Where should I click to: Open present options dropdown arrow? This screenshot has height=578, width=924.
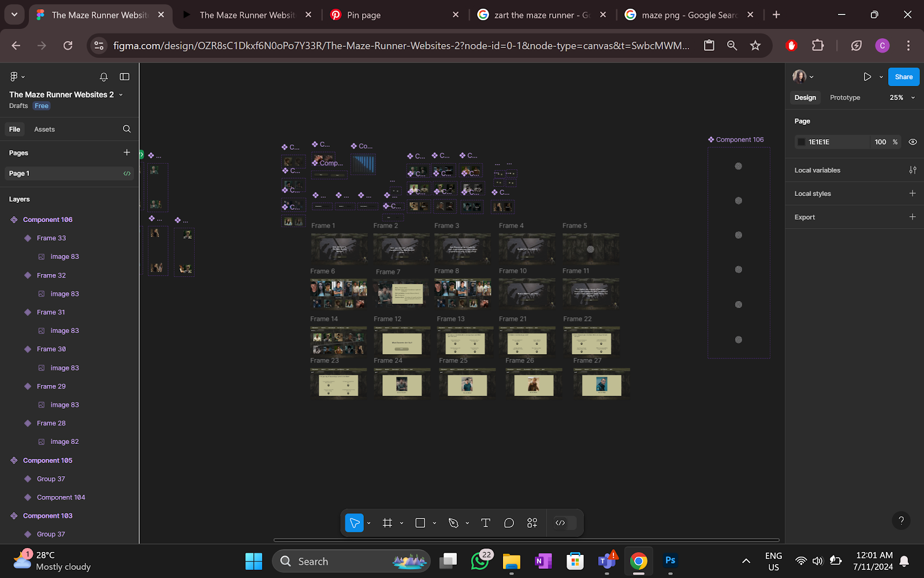point(881,77)
